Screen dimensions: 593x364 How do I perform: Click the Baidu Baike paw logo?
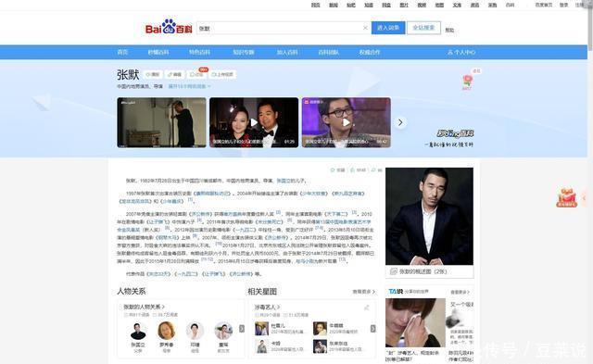coord(169,27)
